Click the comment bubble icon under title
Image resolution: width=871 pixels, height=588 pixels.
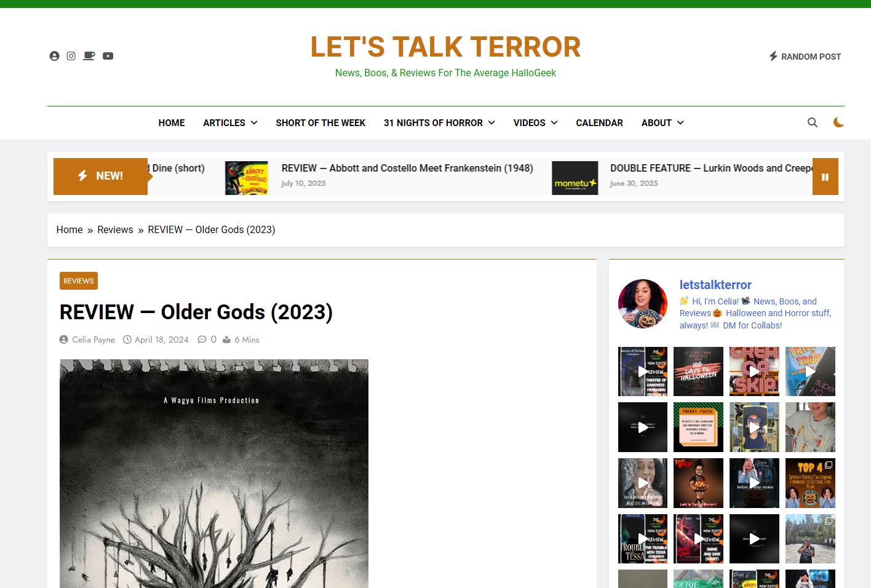[x=202, y=340]
